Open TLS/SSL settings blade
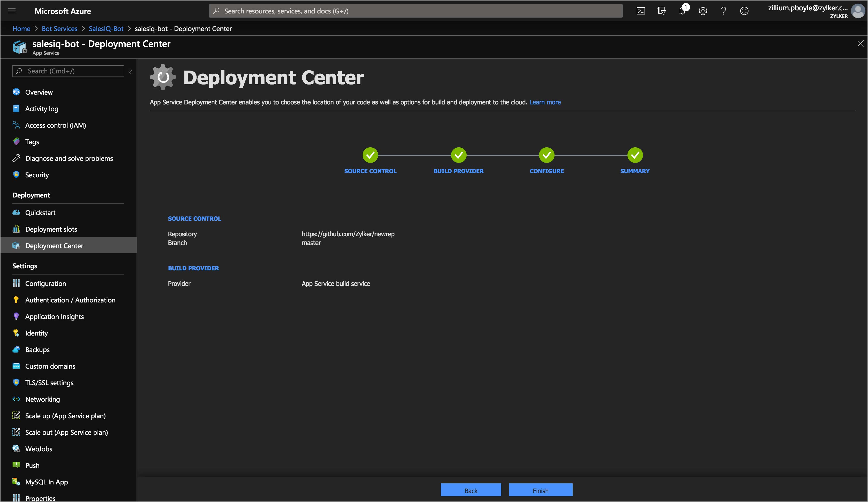The width and height of the screenshot is (868, 502). tap(49, 383)
